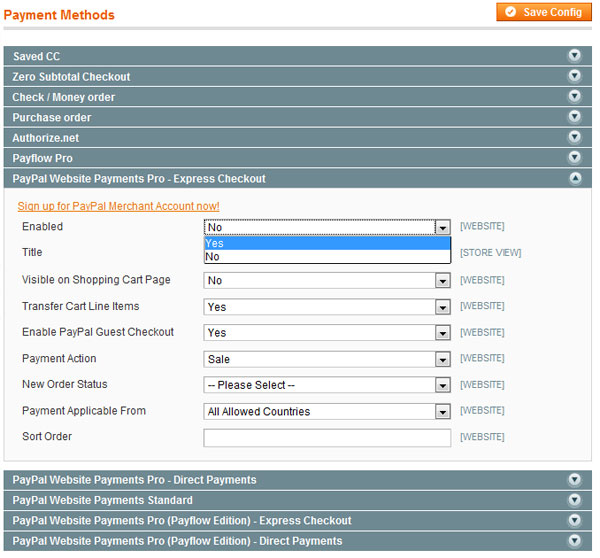This screenshot has height=558, width=600.
Task: Click [WEBSITE] scope next to Enabled
Action: click(482, 226)
